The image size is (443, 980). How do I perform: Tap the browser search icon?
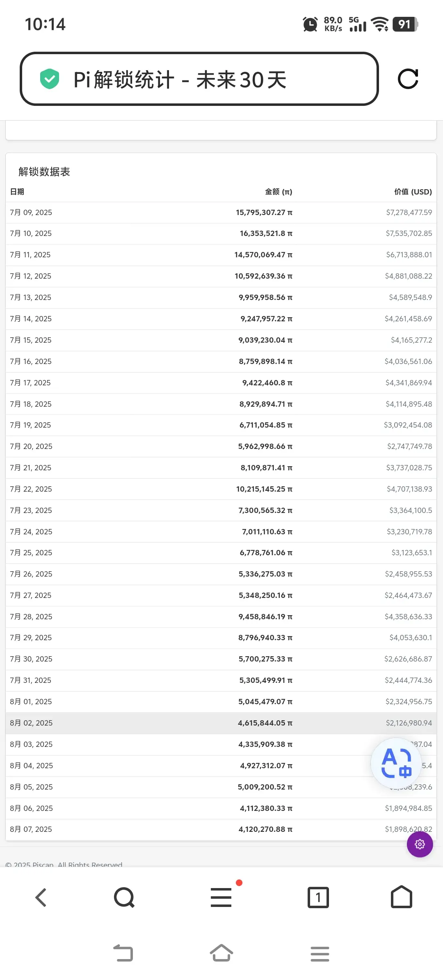click(124, 898)
